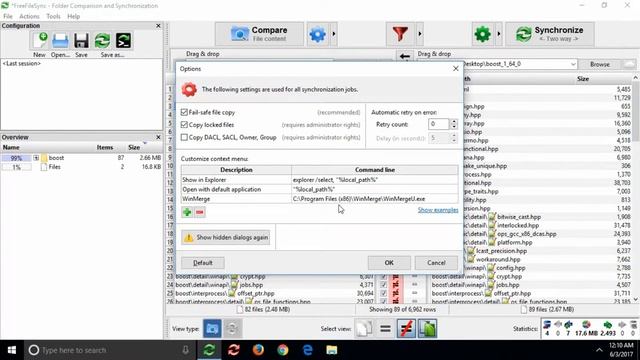Click the Synchronize button

point(550,34)
